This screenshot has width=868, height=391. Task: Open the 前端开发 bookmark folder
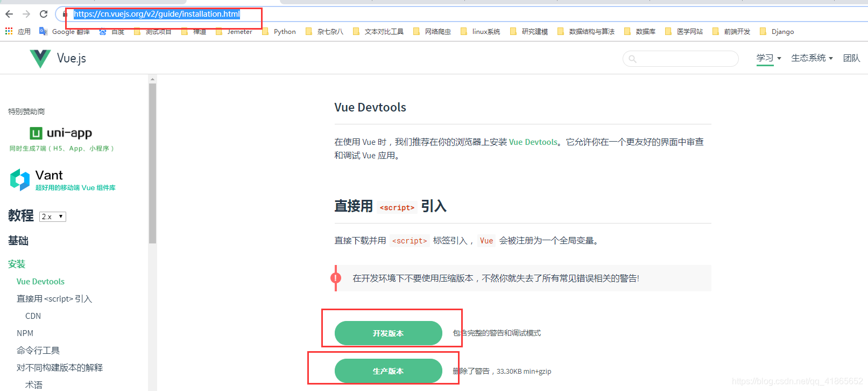tap(731, 32)
